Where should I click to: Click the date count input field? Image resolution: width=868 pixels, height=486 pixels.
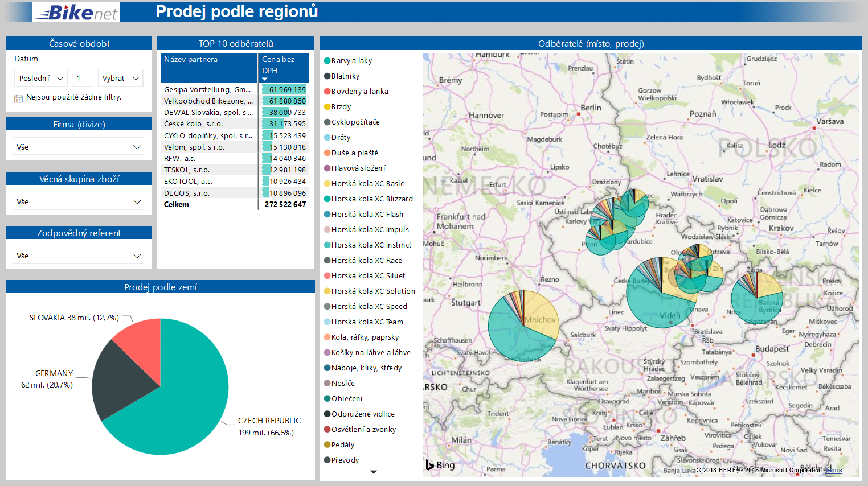coord(82,78)
